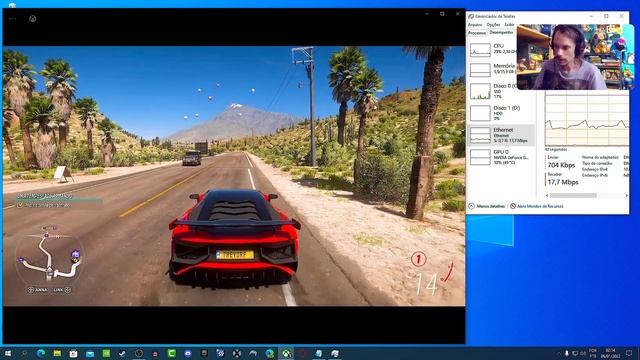Show hidden system tray icons

[558, 353]
